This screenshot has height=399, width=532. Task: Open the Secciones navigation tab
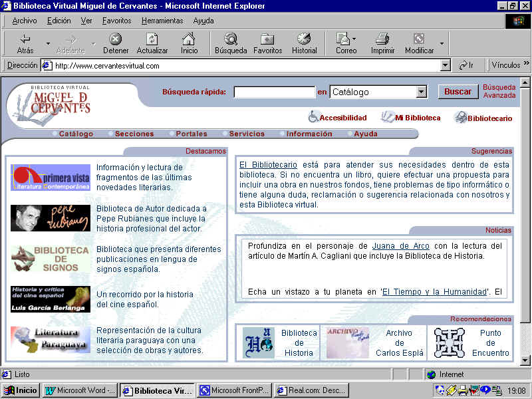click(x=134, y=134)
